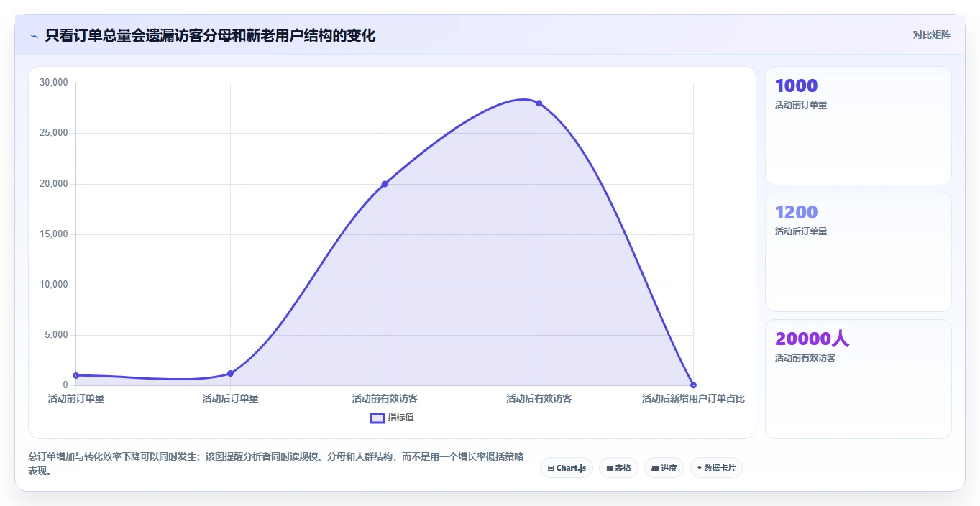Click the 表格 tag's table icon
Viewport: 980px width, 506px height.
click(x=610, y=468)
